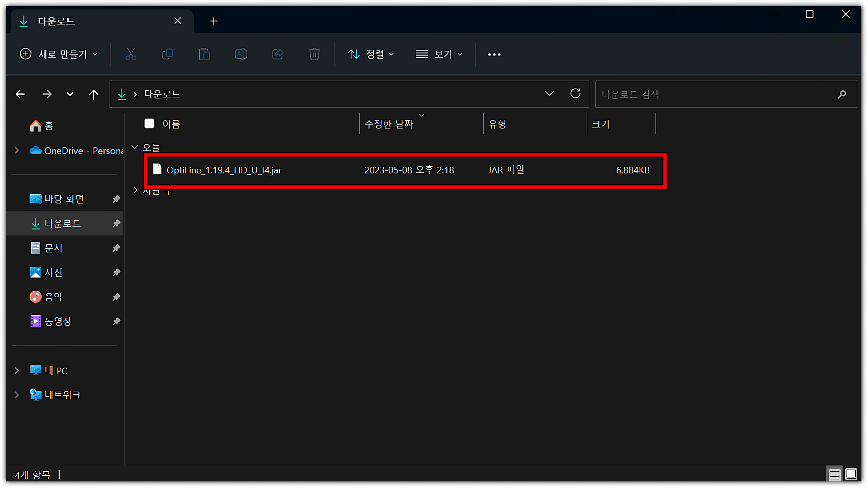Click the 다운로드 breadcrumb in address bar
This screenshot has width=868, height=488.
tap(162, 94)
